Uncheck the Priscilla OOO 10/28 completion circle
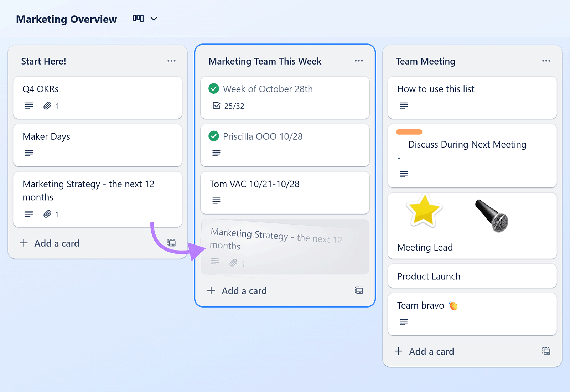The image size is (570, 392). (214, 136)
